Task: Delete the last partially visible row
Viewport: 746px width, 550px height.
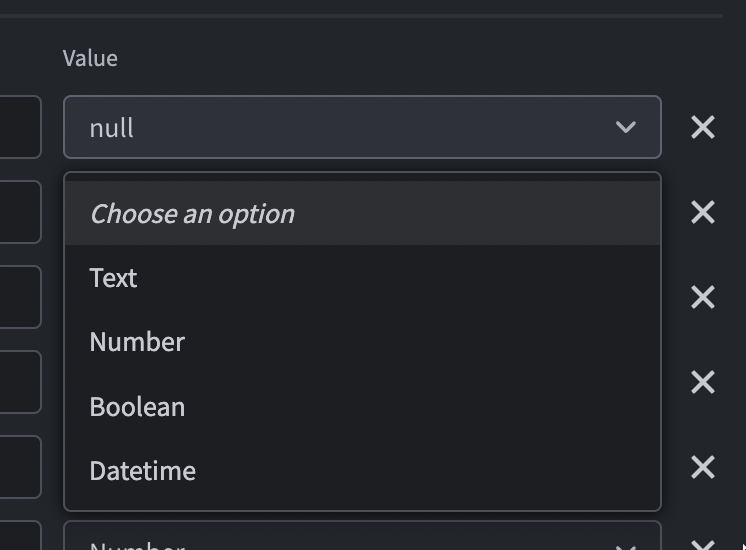Action: [x=703, y=544]
